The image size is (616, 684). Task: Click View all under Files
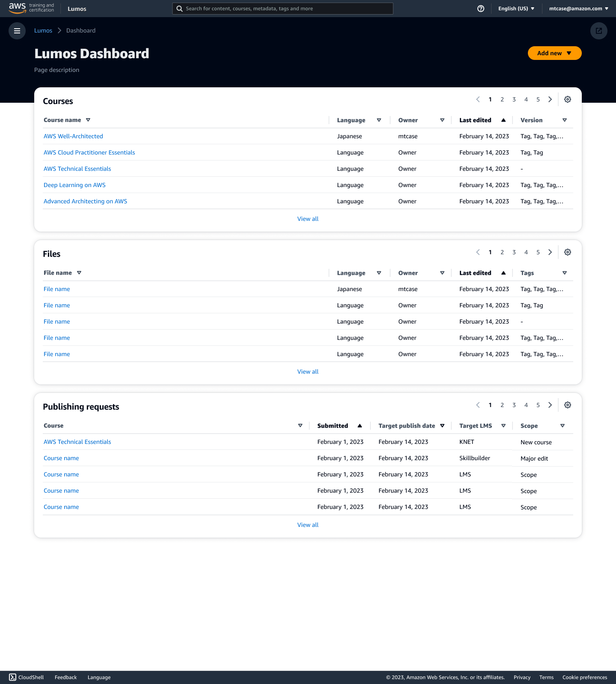coord(308,372)
